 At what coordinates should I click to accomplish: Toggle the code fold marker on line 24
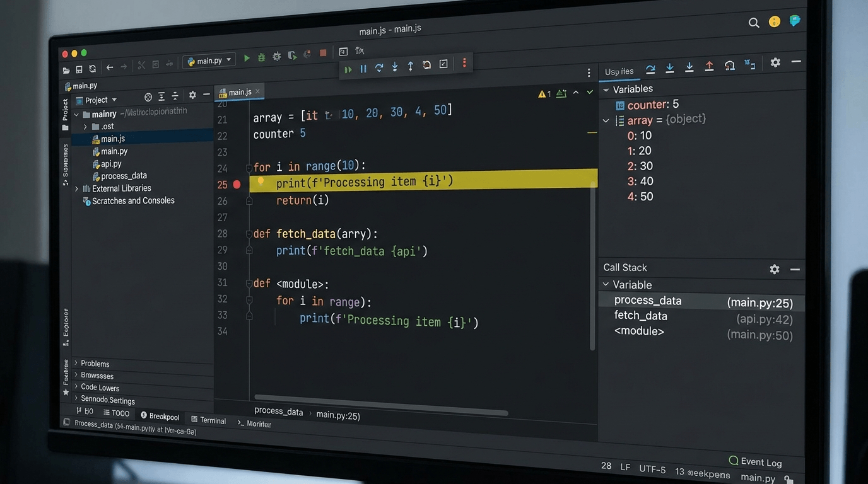(249, 168)
